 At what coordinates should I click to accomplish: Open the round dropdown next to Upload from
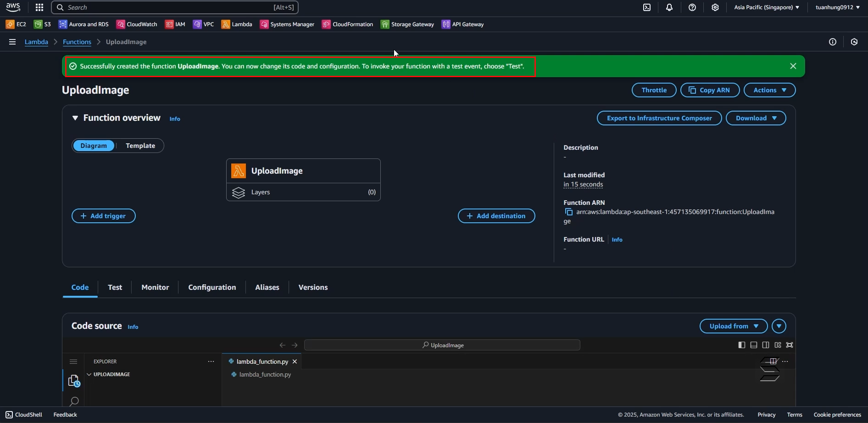pyautogui.click(x=779, y=326)
